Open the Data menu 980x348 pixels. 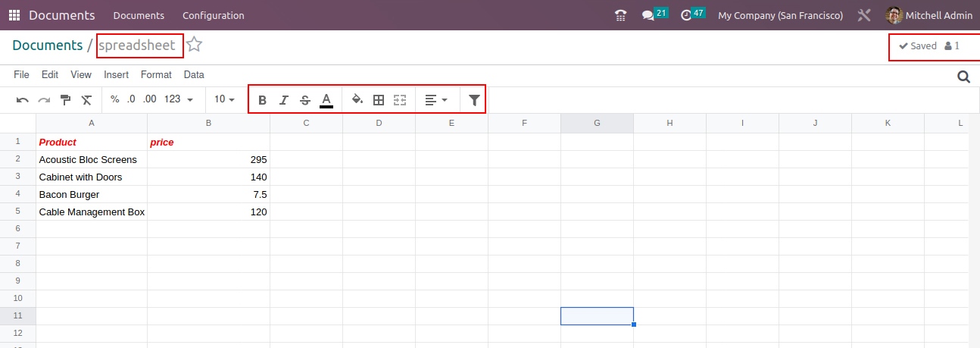point(194,75)
